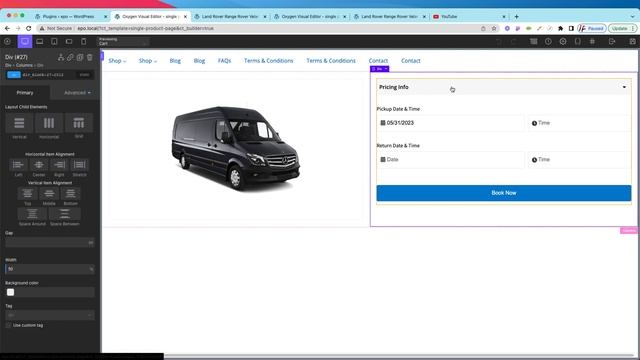Click the Paused profile button
Viewport: 640px width, 360px height.
tap(591, 29)
